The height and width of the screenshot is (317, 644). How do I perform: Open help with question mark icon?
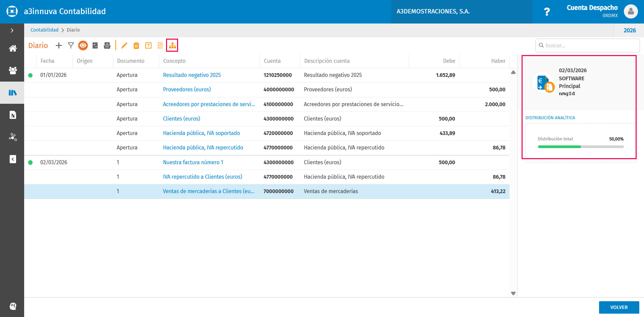click(547, 12)
